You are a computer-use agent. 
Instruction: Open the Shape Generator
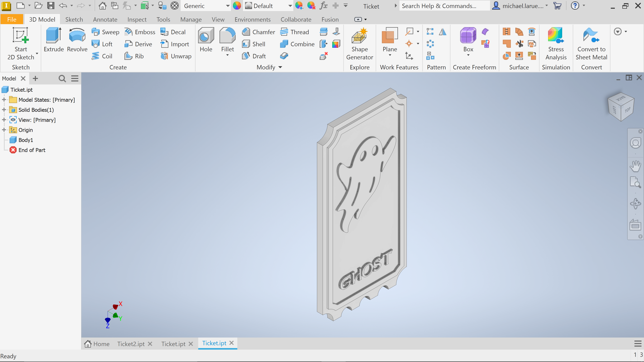(x=360, y=44)
